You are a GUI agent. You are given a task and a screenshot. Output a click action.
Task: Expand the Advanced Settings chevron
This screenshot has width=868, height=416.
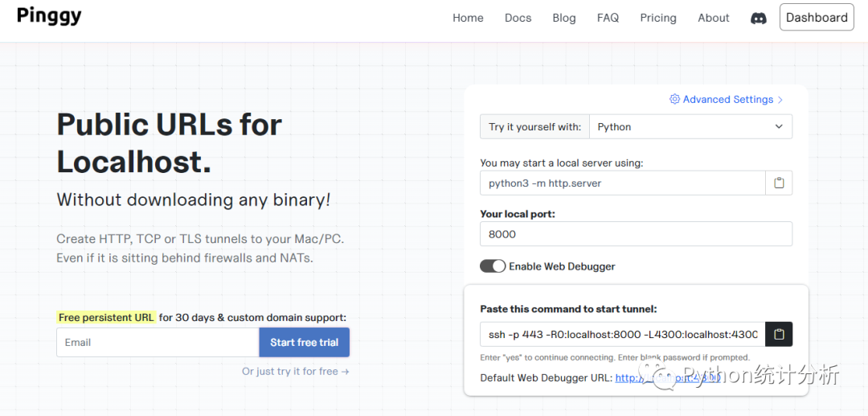(780, 100)
